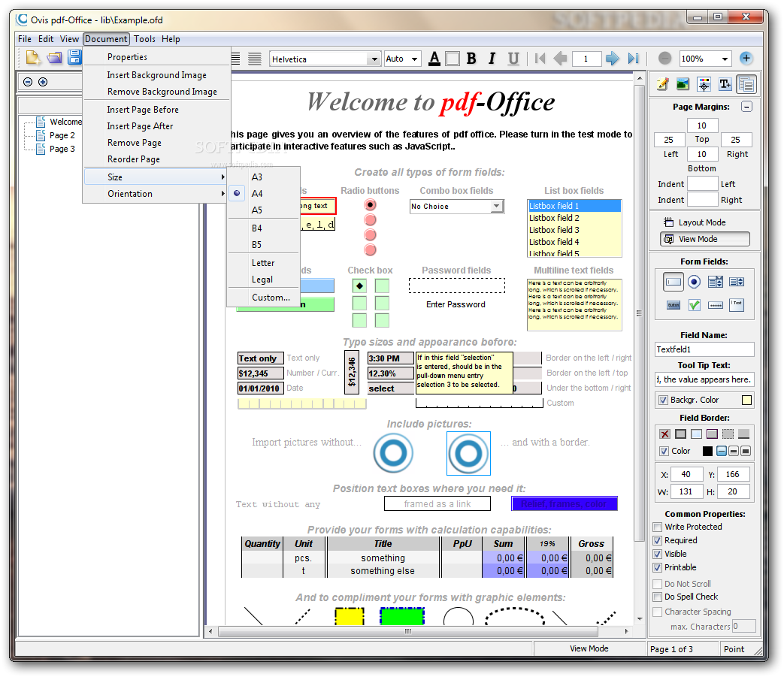Click the Save floppy disk icon

(74, 57)
